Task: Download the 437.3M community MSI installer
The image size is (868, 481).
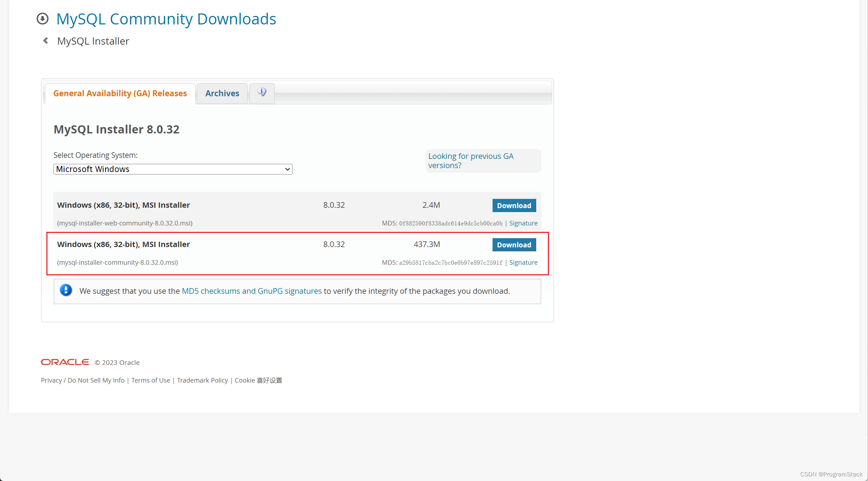Action: (x=514, y=244)
